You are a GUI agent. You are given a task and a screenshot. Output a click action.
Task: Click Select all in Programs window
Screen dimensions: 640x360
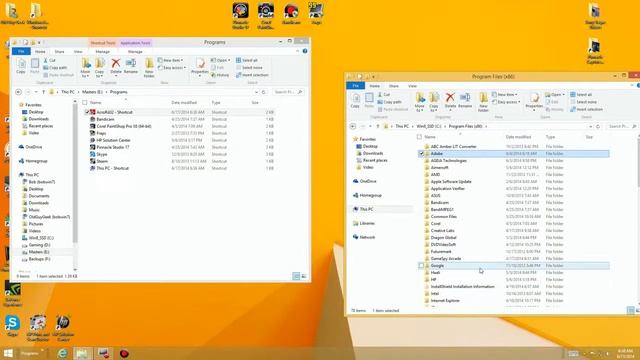[x=247, y=60]
